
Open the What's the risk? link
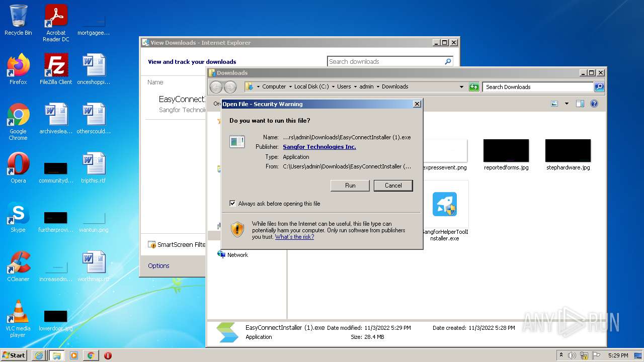point(294,237)
